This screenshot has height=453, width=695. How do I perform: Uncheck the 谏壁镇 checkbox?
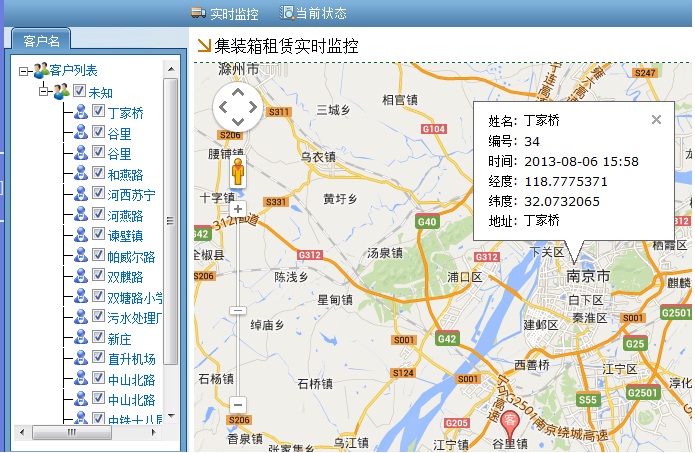pos(98,234)
